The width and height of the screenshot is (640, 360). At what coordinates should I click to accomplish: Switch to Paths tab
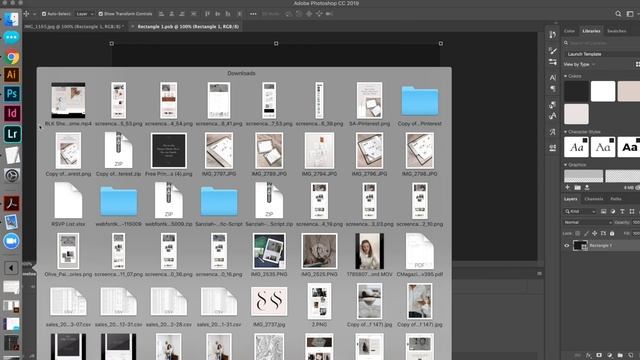(x=616, y=199)
